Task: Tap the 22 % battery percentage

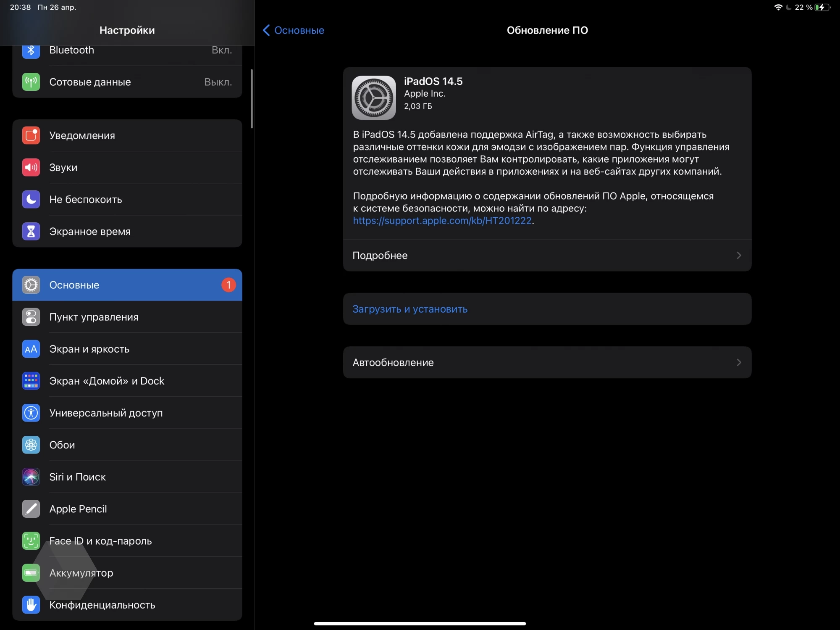Action: tap(803, 7)
